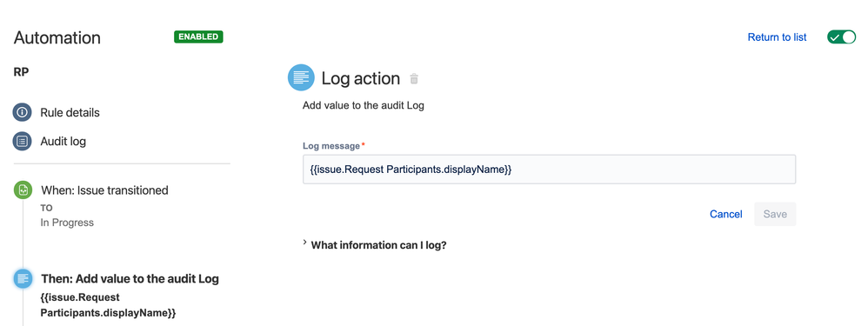
Task: Delete the Log action with trash icon
Action: tap(413, 78)
